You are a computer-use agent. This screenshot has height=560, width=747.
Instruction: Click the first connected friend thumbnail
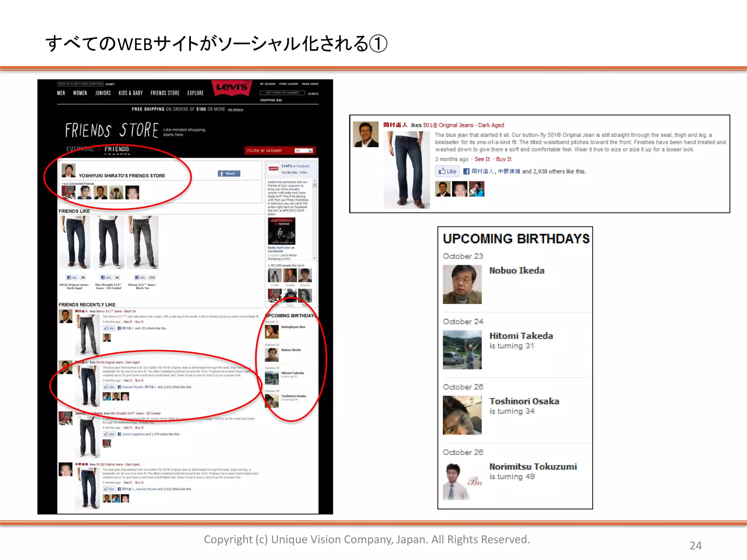pyautogui.click(x=69, y=192)
